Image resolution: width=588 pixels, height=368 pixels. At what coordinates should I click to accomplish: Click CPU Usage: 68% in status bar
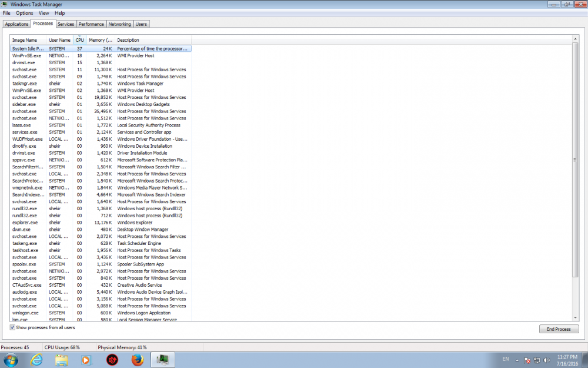pyautogui.click(x=62, y=347)
